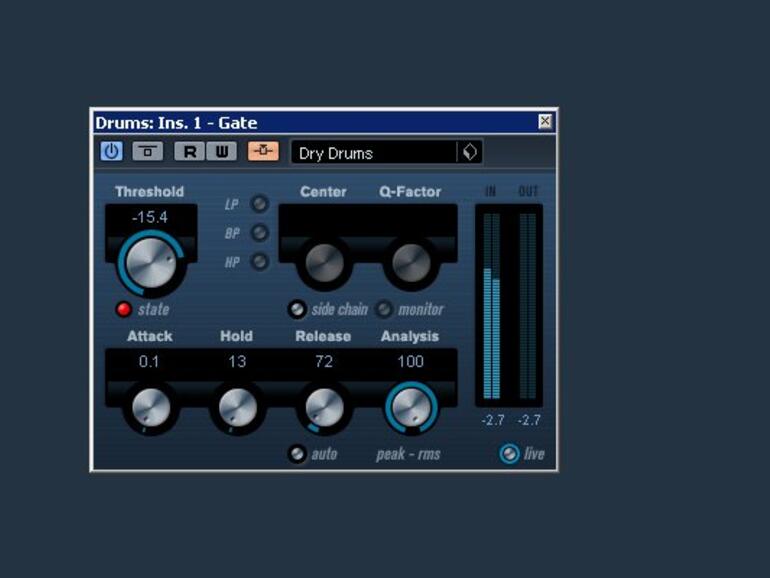Select the Attack value 0.1
The height and width of the screenshot is (578, 770).
click(x=149, y=362)
